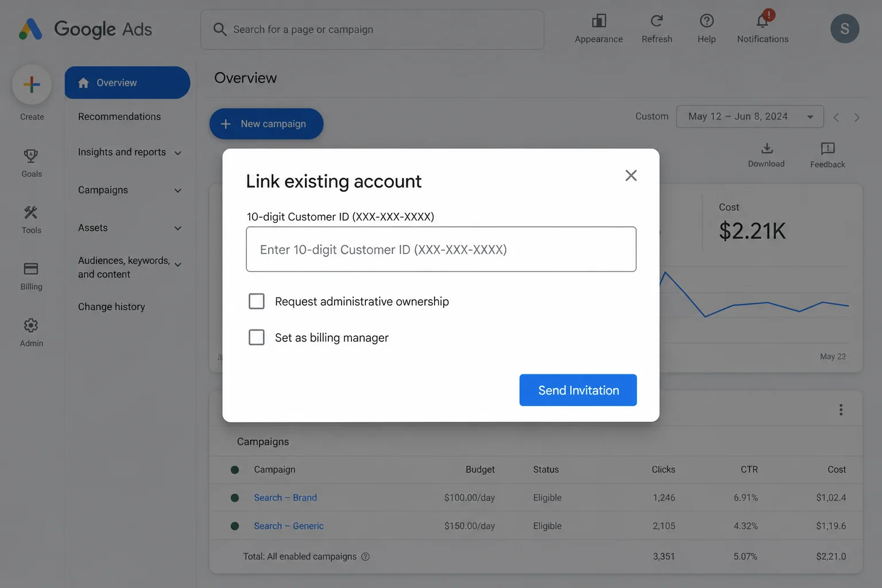
Task: Check Set as billing manager
Action: [x=257, y=337]
